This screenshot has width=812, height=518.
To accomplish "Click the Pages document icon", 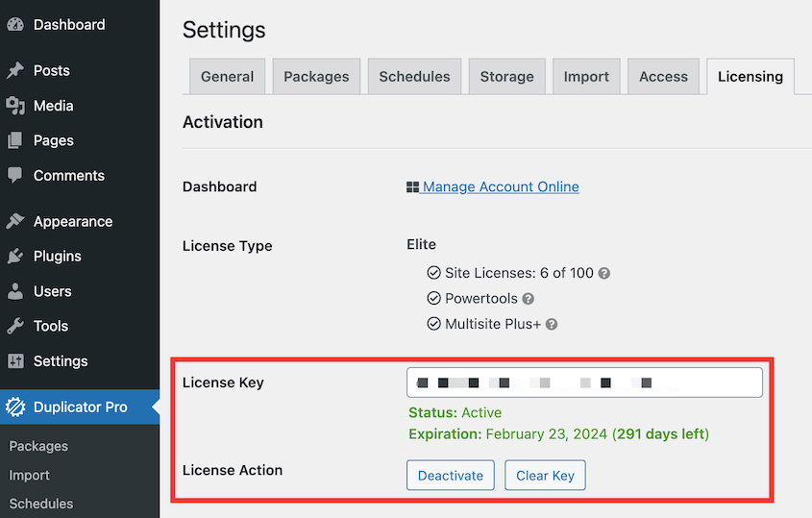I will pyautogui.click(x=15, y=140).
